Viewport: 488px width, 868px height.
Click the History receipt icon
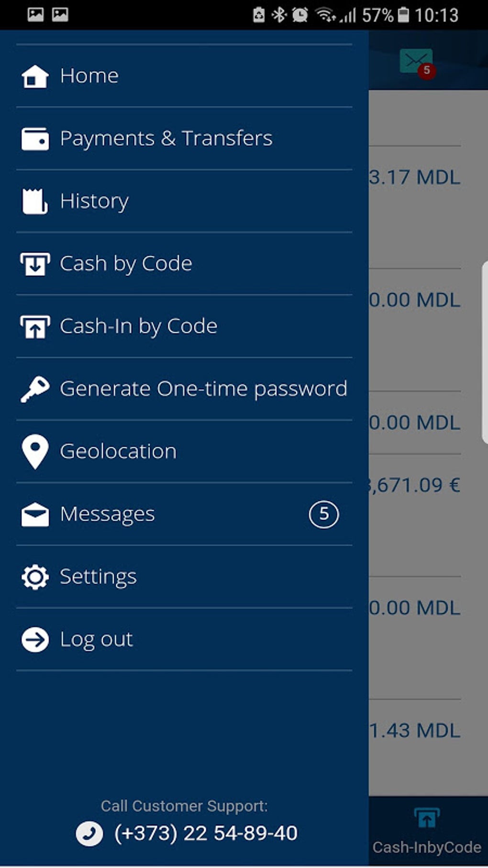click(35, 201)
